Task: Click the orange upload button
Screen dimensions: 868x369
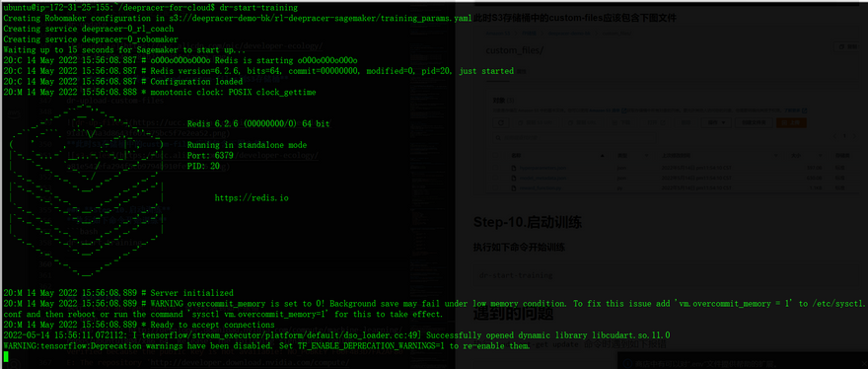Action: 792,122
